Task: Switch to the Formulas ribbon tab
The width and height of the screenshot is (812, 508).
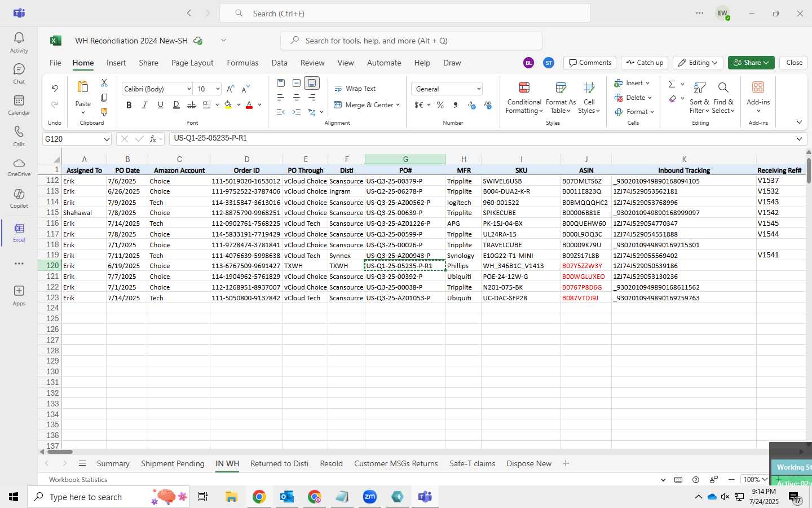Action: click(x=242, y=63)
